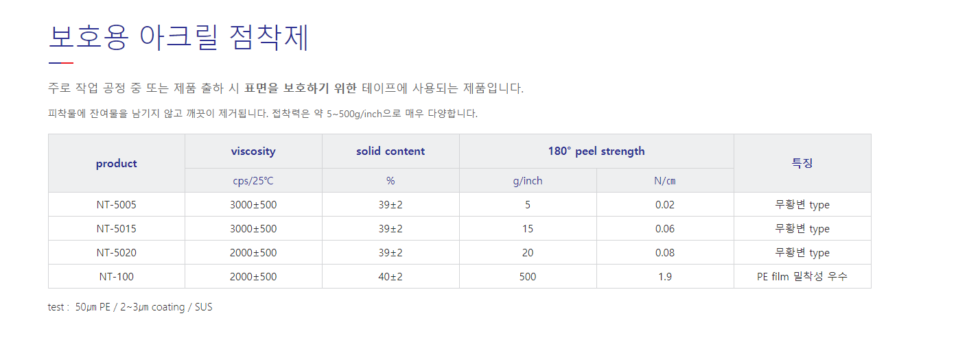Image resolution: width=980 pixels, height=342 pixels.
Task: Click the PE film 밀착성 우수 cell
Action: [802, 276]
